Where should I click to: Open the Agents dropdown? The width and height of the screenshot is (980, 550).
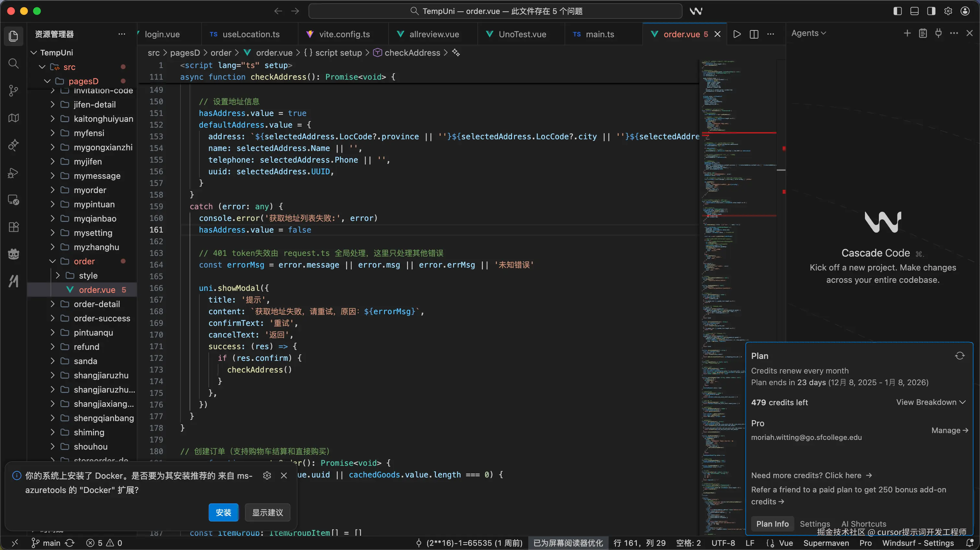[809, 33]
